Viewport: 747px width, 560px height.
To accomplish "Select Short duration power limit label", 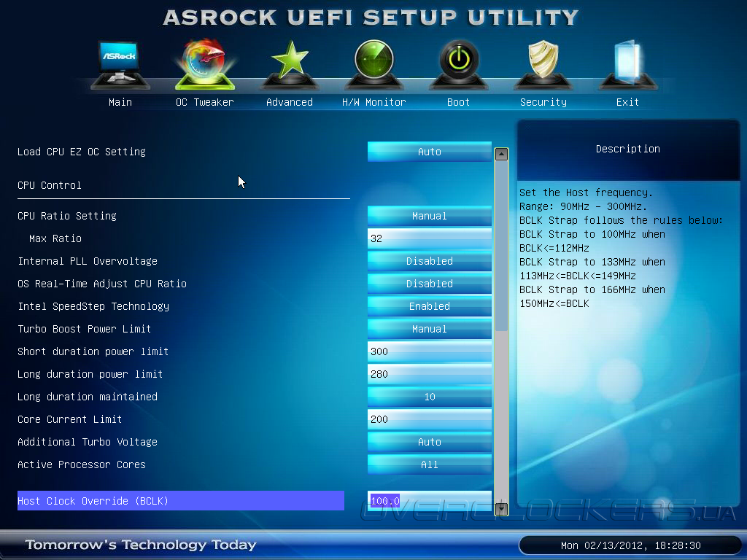I will [x=93, y=351].
